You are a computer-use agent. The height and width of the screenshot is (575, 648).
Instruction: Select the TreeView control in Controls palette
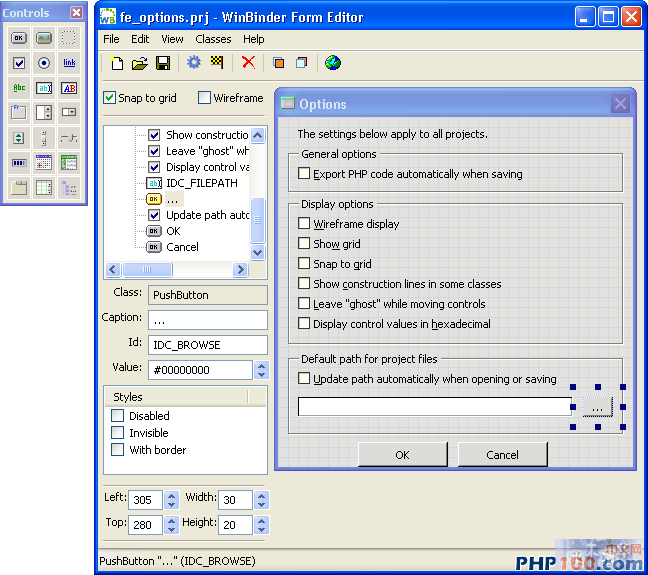tap(69, 188)
